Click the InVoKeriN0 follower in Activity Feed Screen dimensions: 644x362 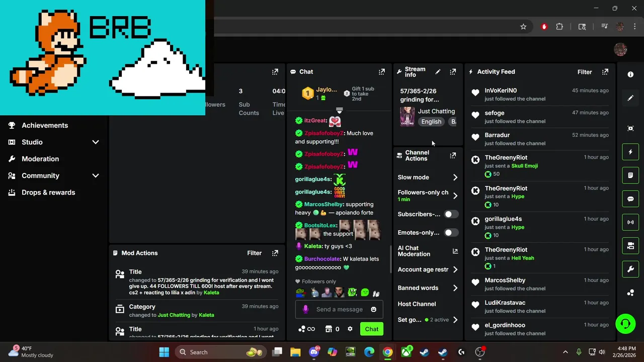pos(501,90)
